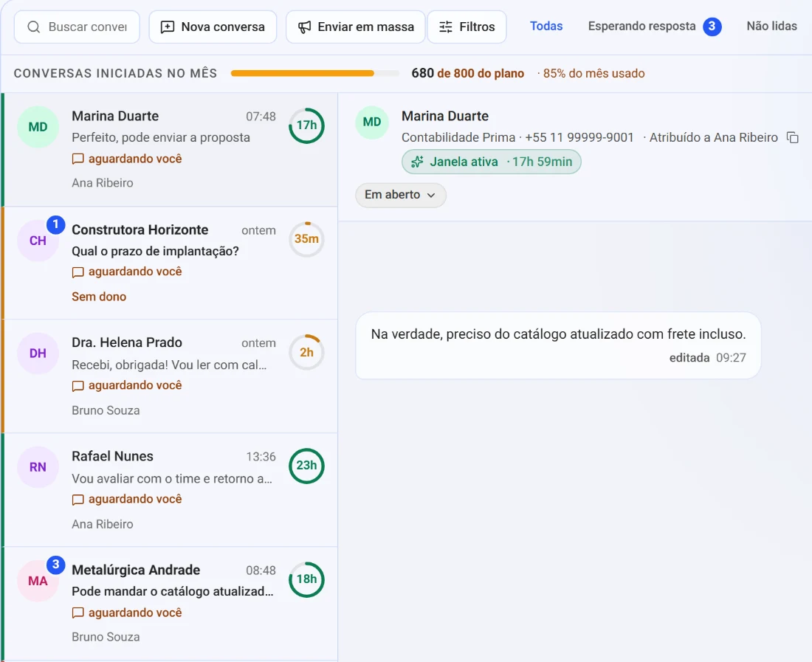Click '85% do mês usado' text
The image size is (812, 662).
click(594, 74)
